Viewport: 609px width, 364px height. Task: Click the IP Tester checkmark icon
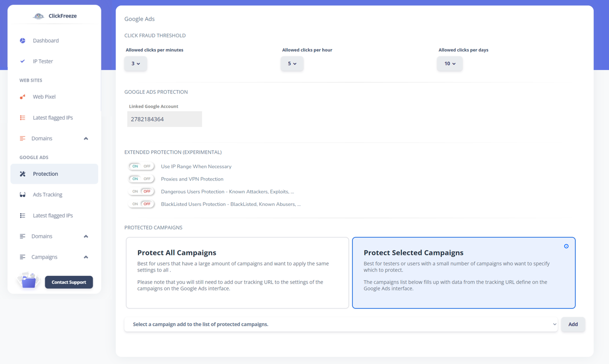[23, 61]
